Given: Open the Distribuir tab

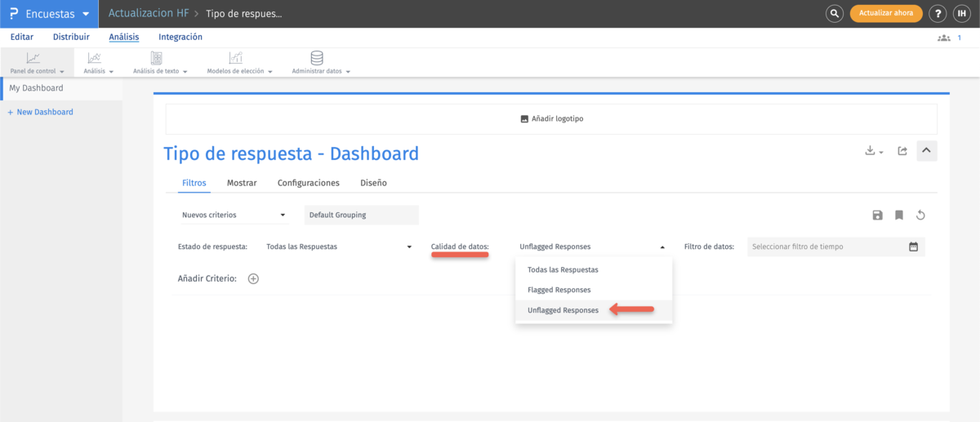Looking at the screenshot, I should click(x=71, y=37).
